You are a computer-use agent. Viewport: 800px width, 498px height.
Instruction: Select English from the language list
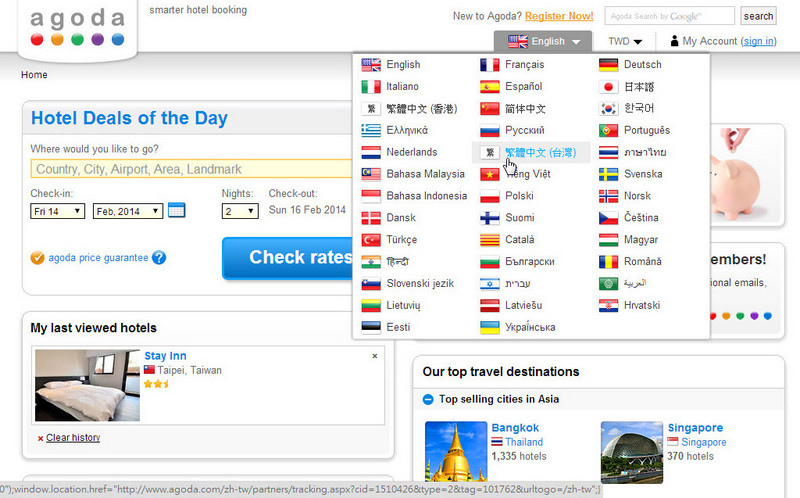[403, 65]
